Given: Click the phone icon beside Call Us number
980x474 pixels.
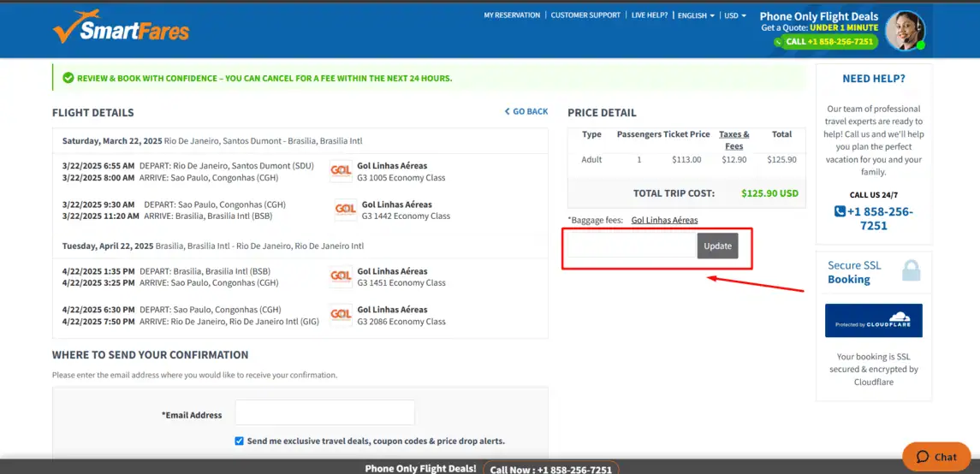Looking at the screenshot, I should (840, 211).
